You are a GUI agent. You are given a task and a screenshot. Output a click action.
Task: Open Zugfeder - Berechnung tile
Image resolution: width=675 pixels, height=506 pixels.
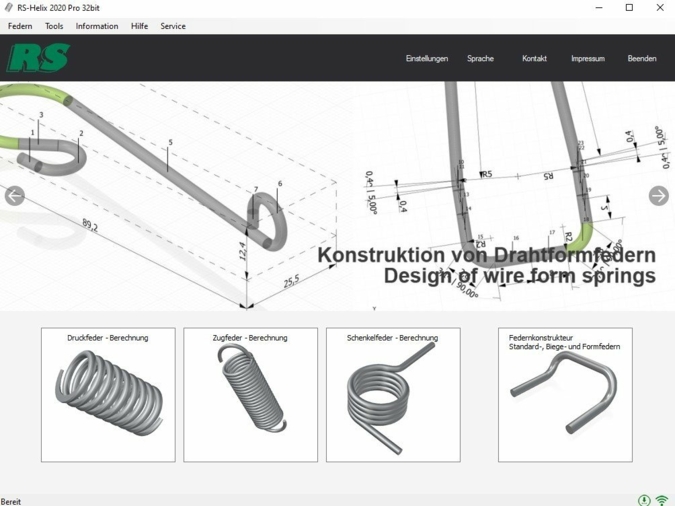click(x=251, y=395)
